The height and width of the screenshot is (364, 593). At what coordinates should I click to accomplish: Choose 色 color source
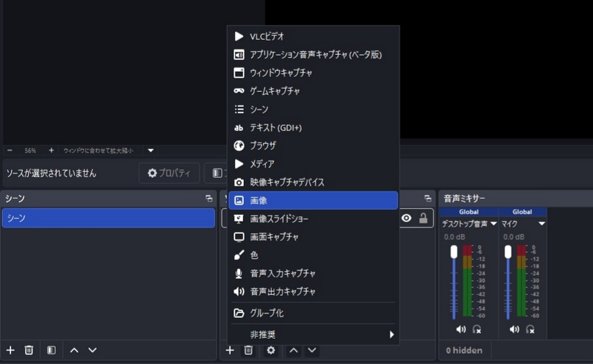[x=313, y=255]
